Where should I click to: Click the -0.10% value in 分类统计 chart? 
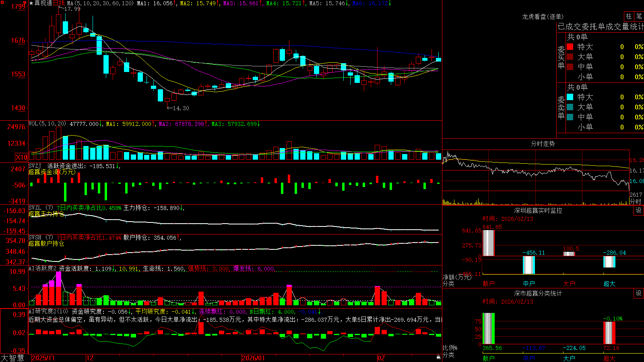613,319
